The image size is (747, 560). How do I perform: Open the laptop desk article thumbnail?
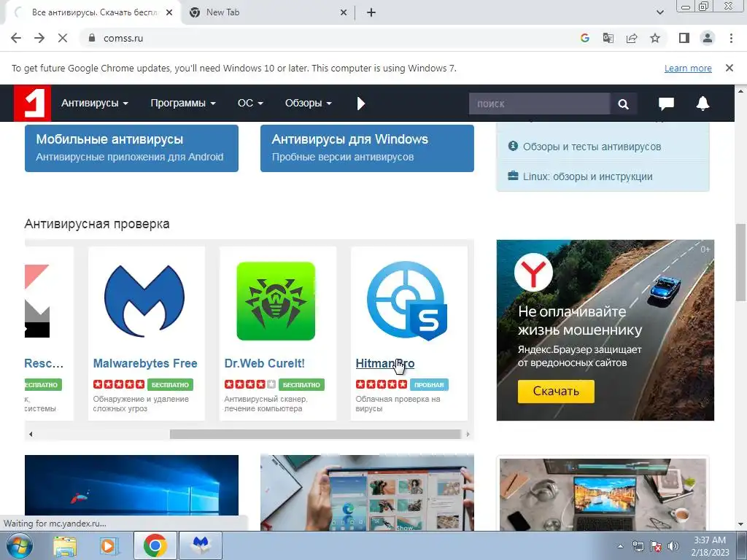click(603, 494)
